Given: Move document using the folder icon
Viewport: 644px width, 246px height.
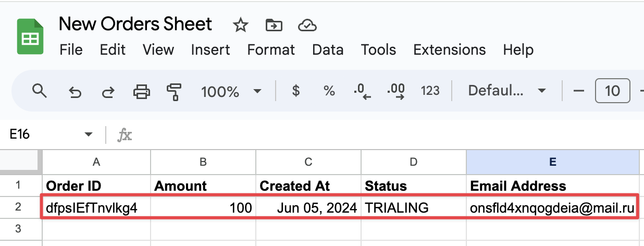Looking at the screenshot, I should click(x=274, y=25).
